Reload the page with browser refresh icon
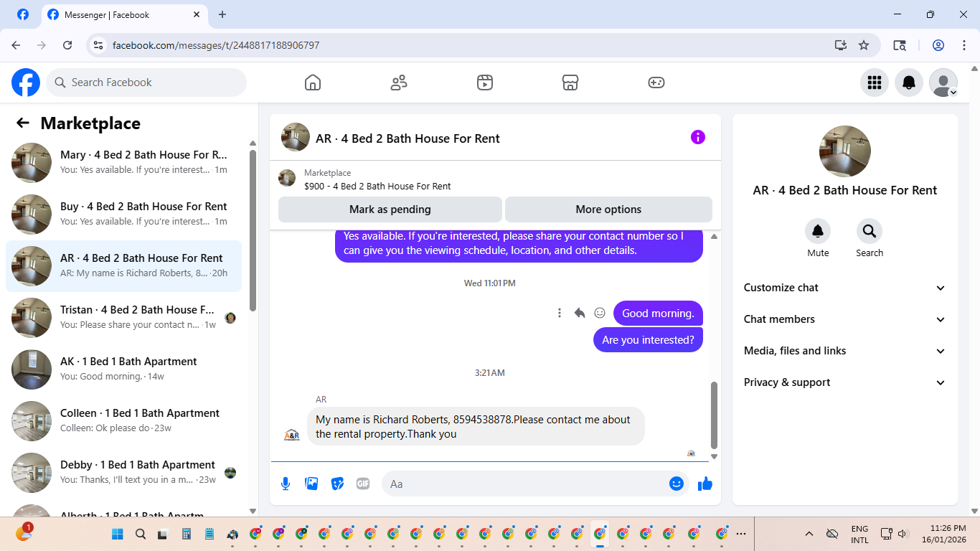 (67, 45)
